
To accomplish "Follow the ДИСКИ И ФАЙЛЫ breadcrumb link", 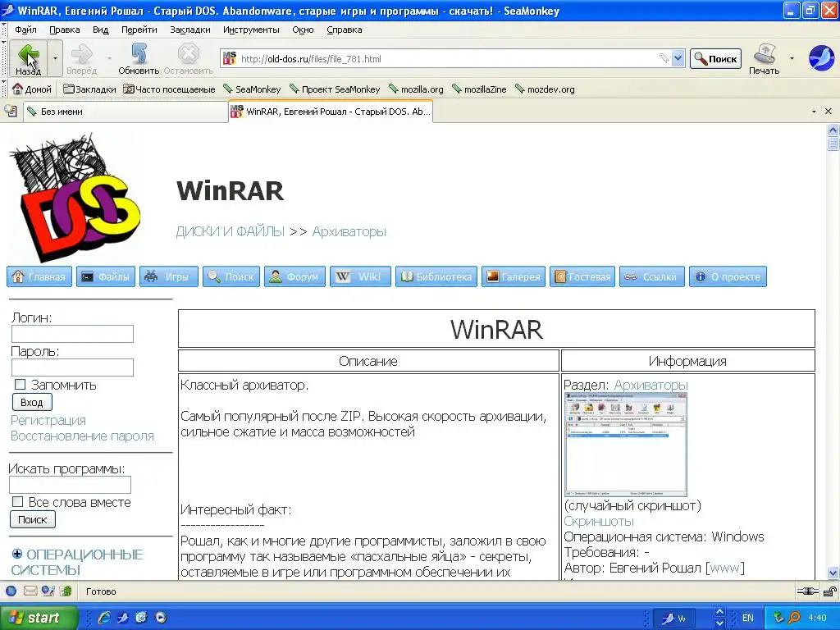I will (x=231, y=231).
